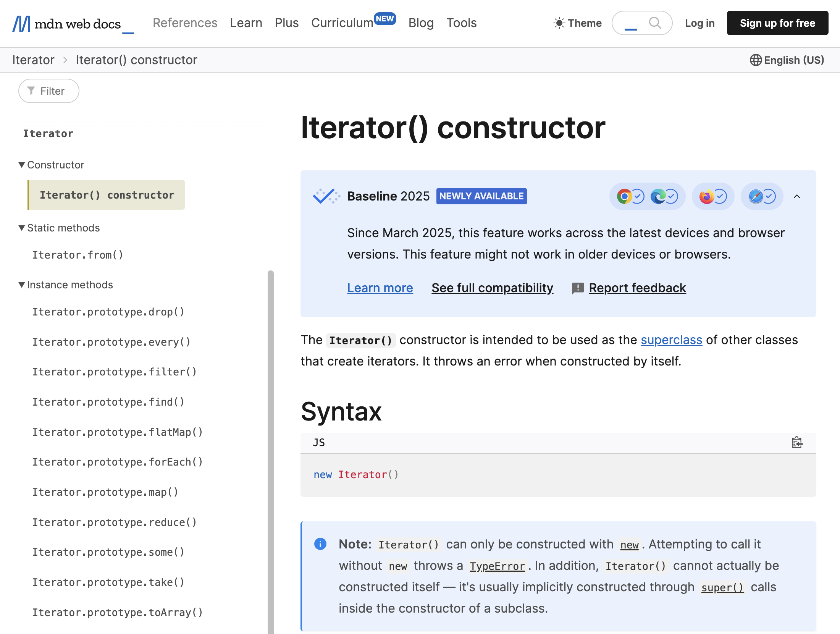Image resolution: width=840 pixels, height=634 pixels.
Task: Click the sidebar Filter field
Action: pos(49,91)
